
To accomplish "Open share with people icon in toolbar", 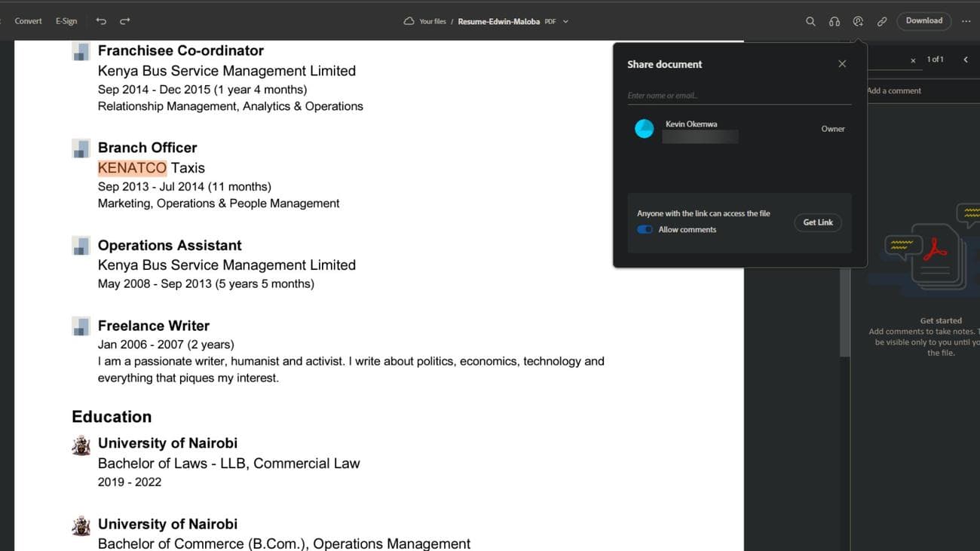I will tap(859, 20).
